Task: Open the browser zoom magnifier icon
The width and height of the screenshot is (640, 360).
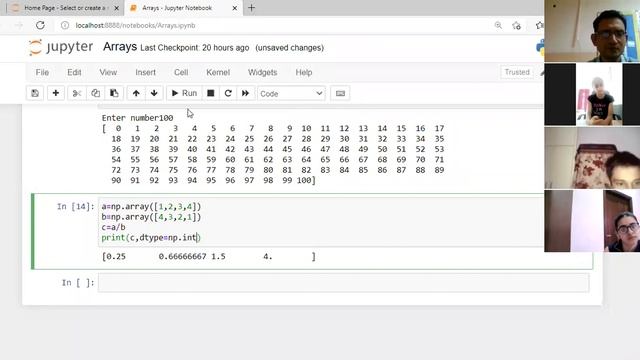Action: pos(498,25)
